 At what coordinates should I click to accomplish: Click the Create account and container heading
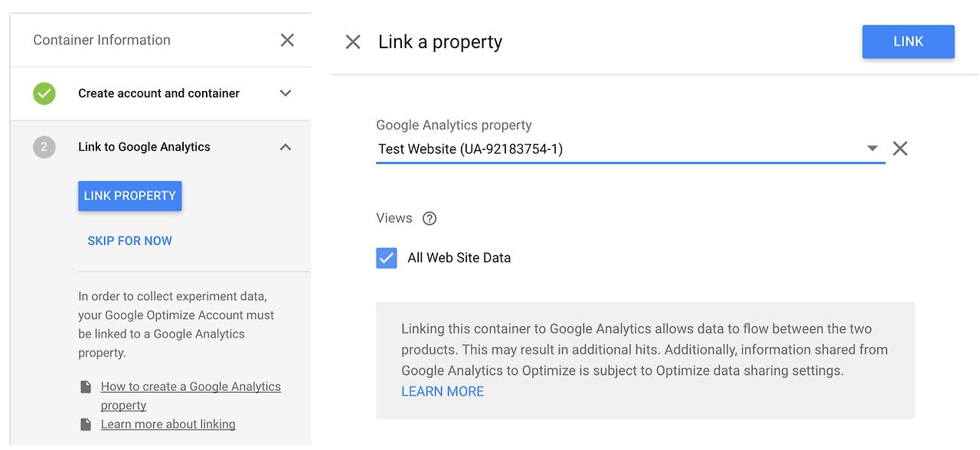(x=159, y=93)
